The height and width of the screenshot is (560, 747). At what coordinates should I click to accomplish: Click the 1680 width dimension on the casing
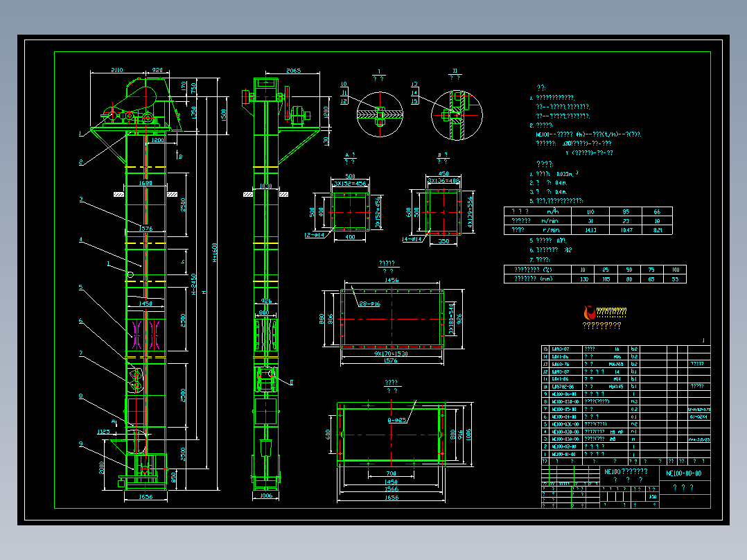point(146,183)
